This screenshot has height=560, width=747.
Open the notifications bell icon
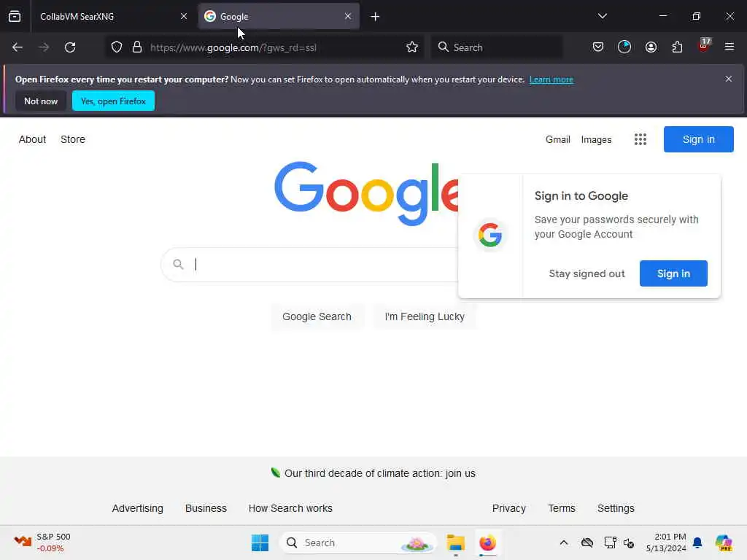coord(697,542)
